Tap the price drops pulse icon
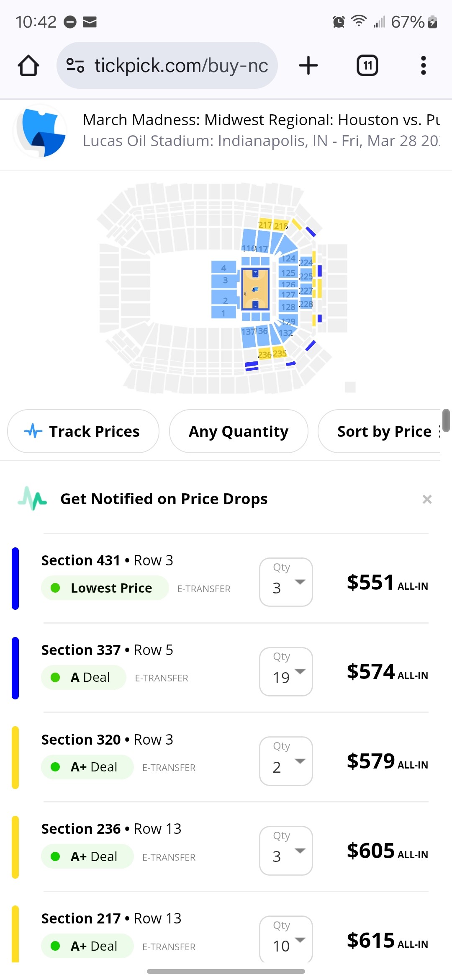The image size is (452, 980). pos(33,498)
